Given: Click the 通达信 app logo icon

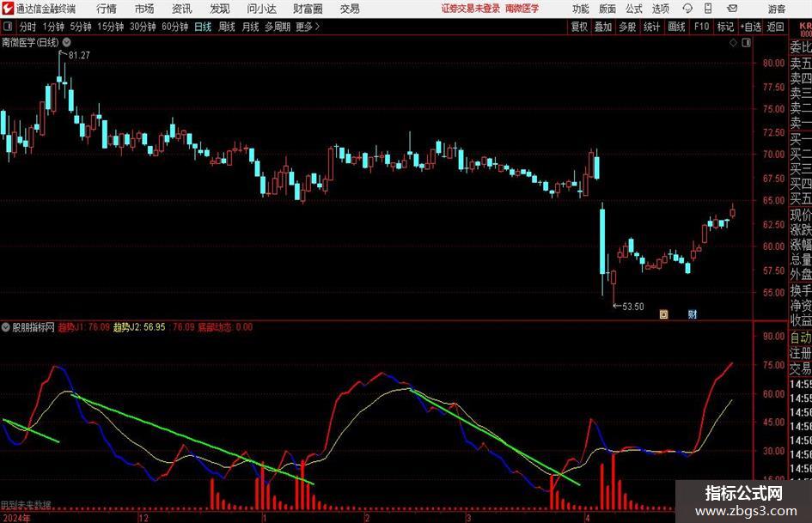Looking at the screenshot, I should tap(8, 9).
